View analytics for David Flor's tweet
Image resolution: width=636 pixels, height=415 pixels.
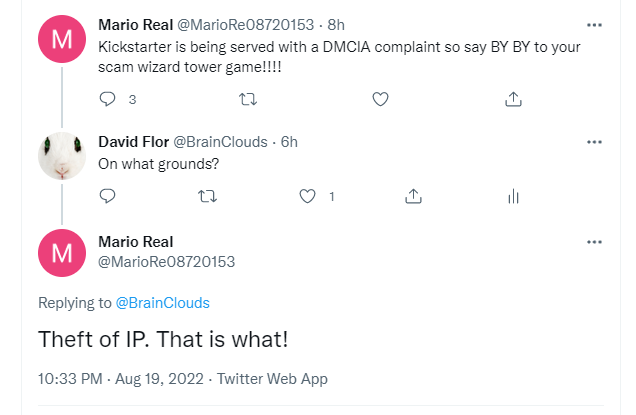point(513,197)
